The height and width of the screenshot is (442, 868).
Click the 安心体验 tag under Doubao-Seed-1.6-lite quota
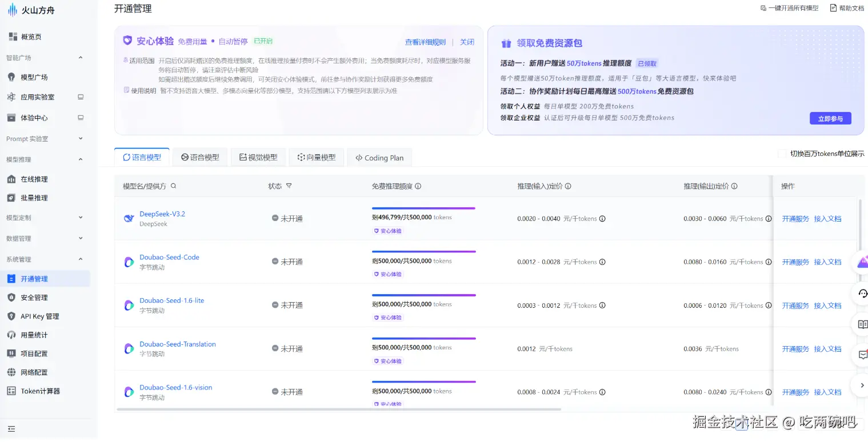point(388,318)
